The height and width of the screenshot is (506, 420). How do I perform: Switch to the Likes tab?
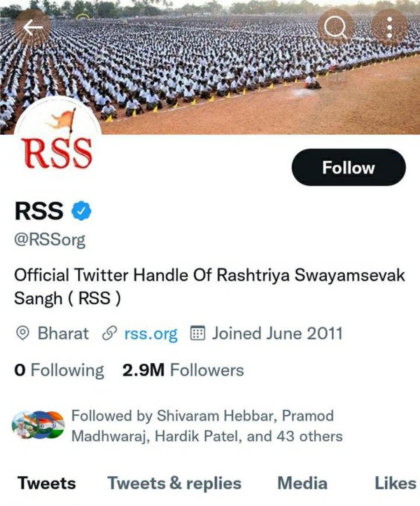[395, 483]
